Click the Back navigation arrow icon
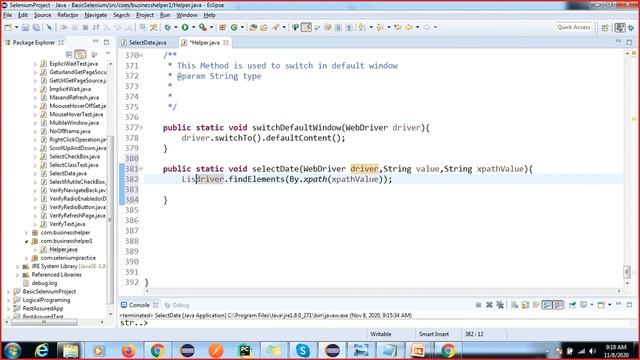The height and width of the screenshot is (360, 640). pos(409,27)
